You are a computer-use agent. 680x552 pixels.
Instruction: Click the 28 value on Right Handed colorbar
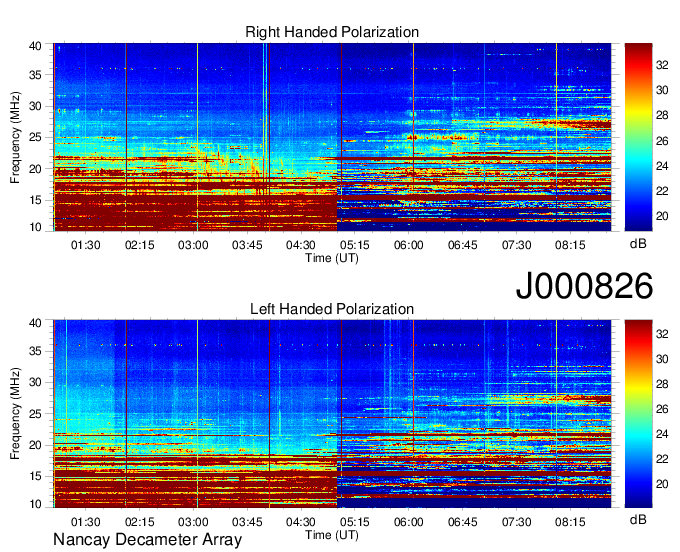(662, 115)
